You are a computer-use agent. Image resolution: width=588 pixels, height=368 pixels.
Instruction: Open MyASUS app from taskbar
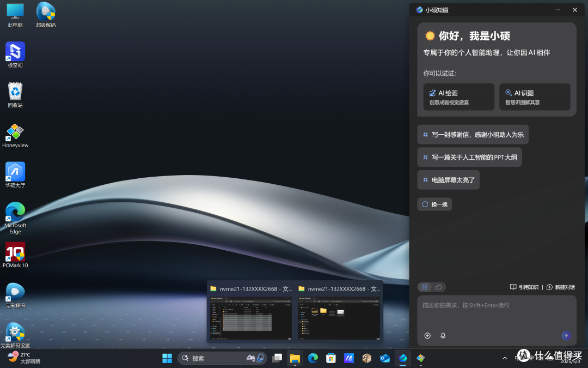[x=349, y=358]
